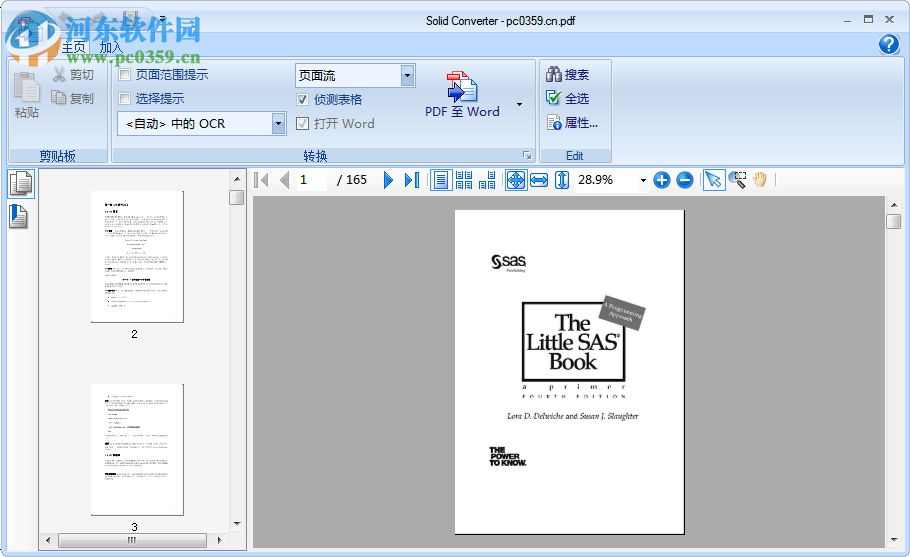
Task: Click the document view vertical scrollbar handle
Action: click(894, 221)
